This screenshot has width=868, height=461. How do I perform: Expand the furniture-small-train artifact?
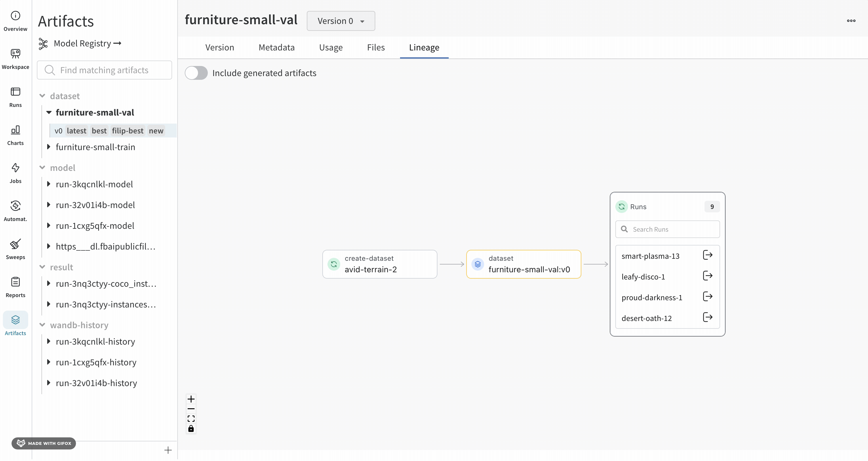click(x=49, y=147)
